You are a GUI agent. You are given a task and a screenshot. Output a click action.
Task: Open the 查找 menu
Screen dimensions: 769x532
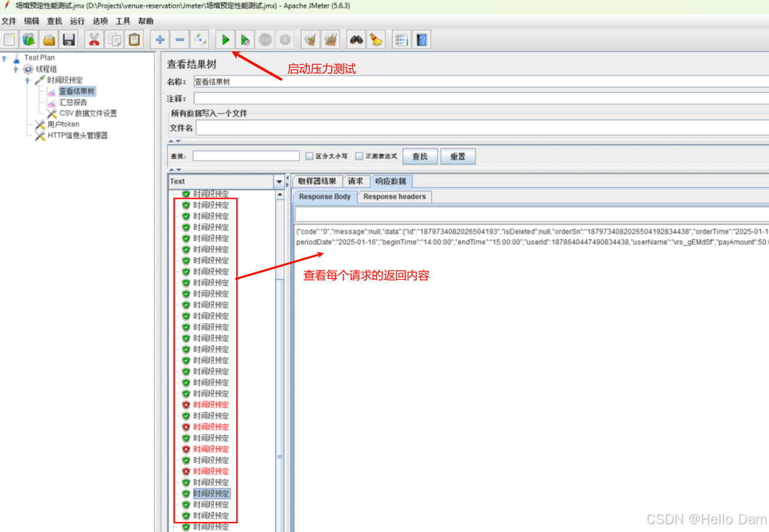[54, 21]
